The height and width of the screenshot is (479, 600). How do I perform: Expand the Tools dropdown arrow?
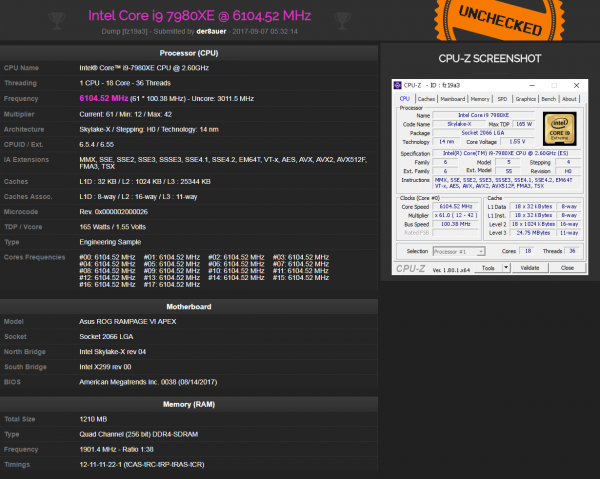tap(505, 268)
